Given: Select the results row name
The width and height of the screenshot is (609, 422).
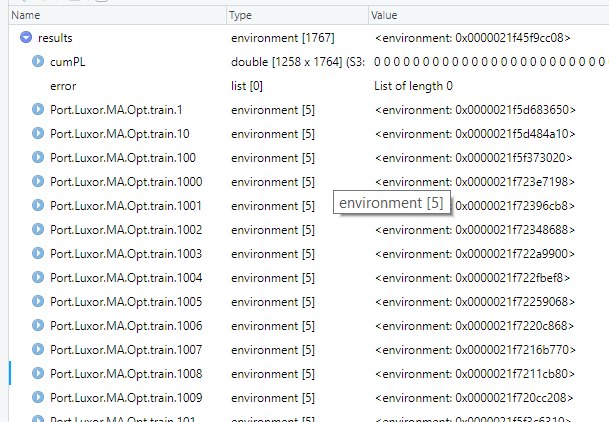Looking at the screenshot, I should pyautogui.click(x=55, y=38).
